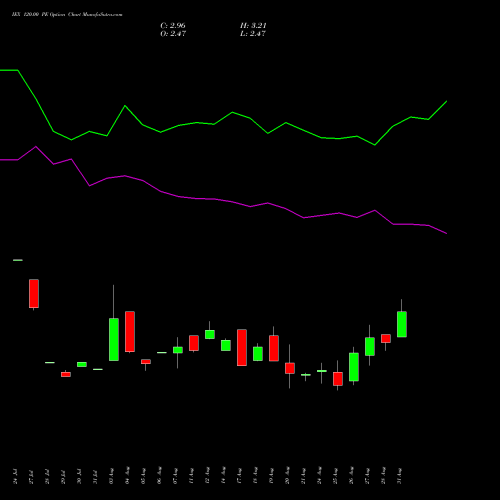Click the large green candle for 03 Aug

pyautogui.click(x=114, y=339)
